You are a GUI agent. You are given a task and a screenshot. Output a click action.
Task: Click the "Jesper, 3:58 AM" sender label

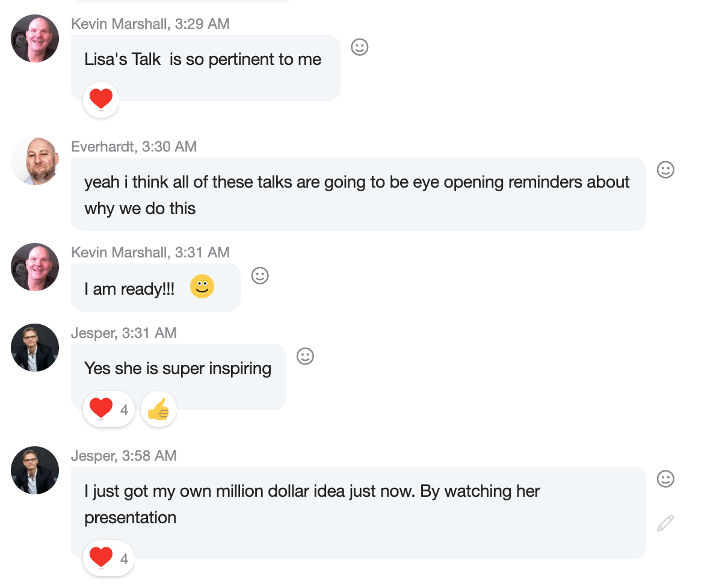pyautogui.click(x=124, y=456)
